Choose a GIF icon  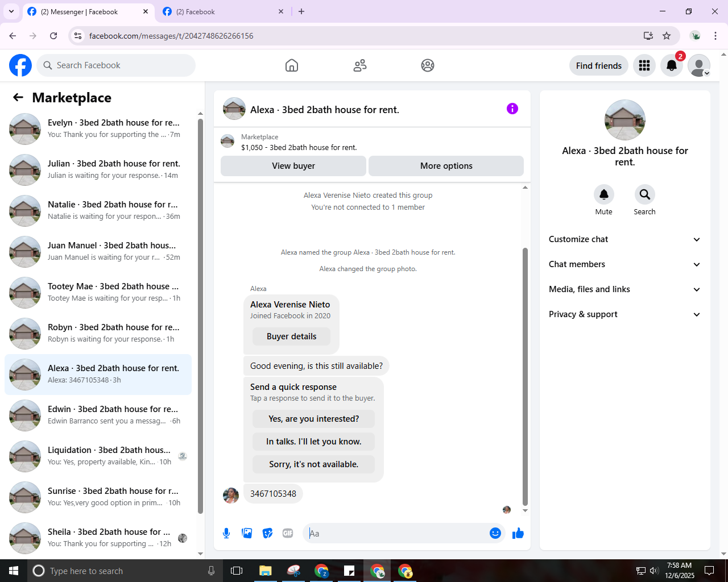[x=288, y=533]
